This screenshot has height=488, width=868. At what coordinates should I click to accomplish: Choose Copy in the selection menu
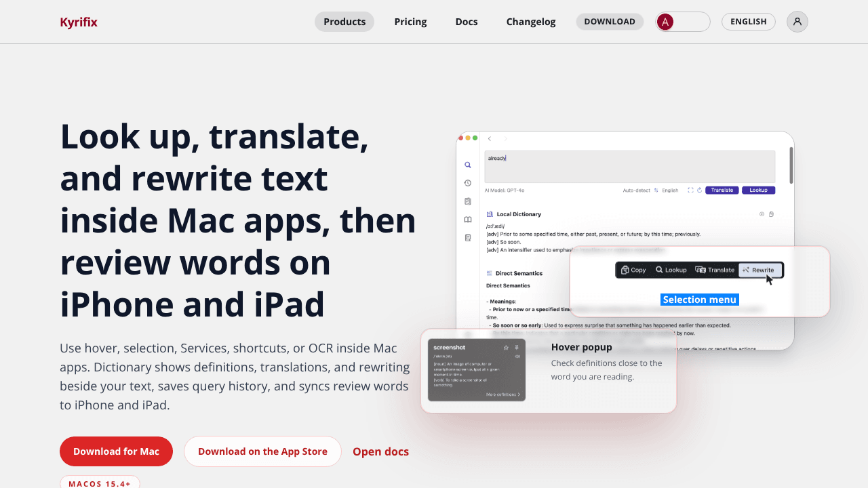point(633,270)
